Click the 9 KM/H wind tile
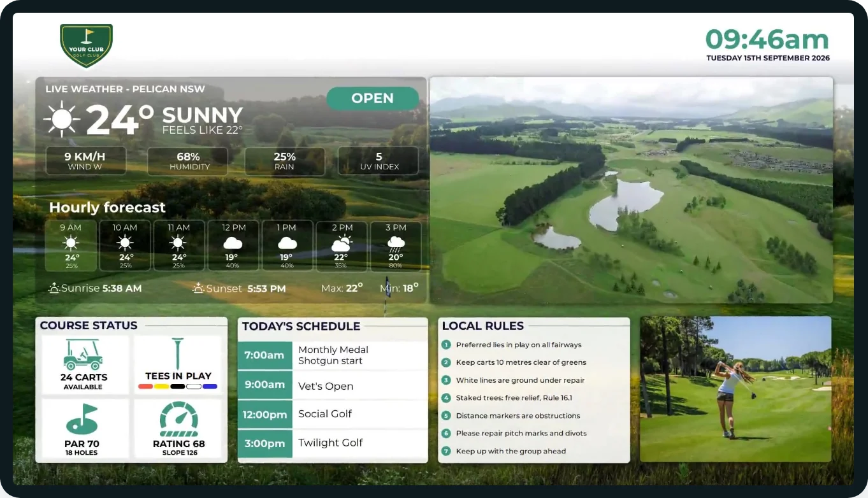868x498 pixels. tap(85, 161)
